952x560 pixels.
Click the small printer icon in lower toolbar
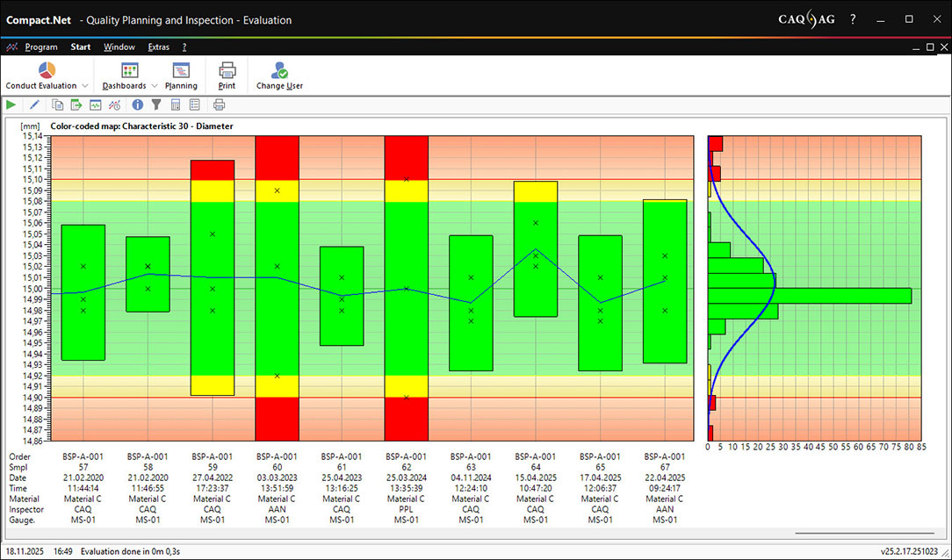point(219,105)
